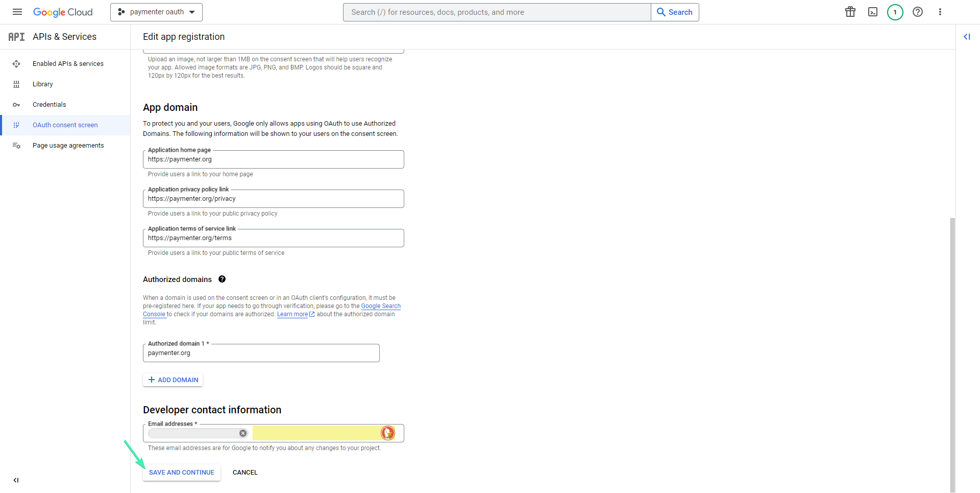Activate Cloud Shell terminal
This screenshot has width=980, height=493.
coord(872,12)
